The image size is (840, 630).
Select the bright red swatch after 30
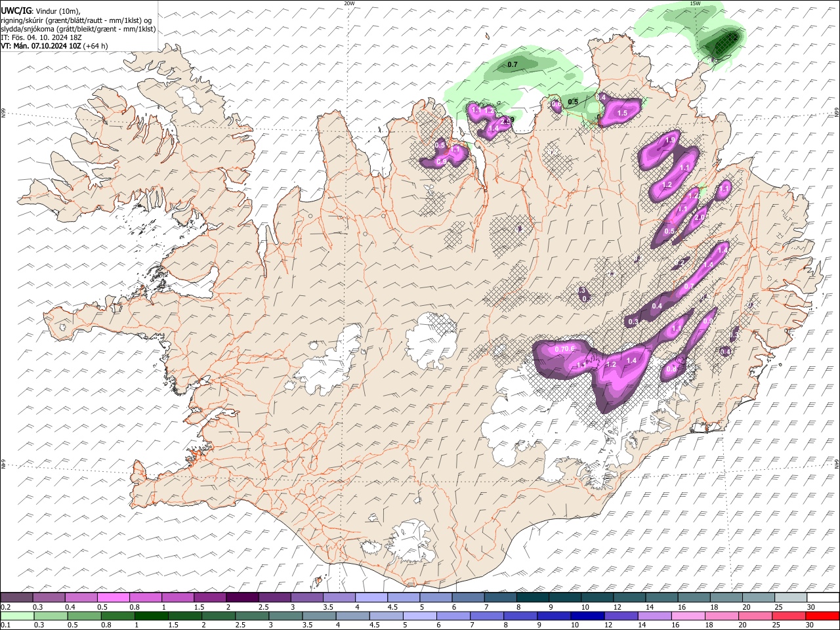click(822, 616)
